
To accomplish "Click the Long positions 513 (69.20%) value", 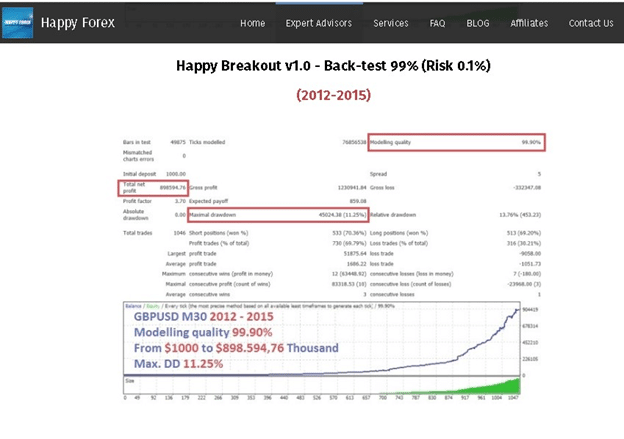I will point(524,233).
